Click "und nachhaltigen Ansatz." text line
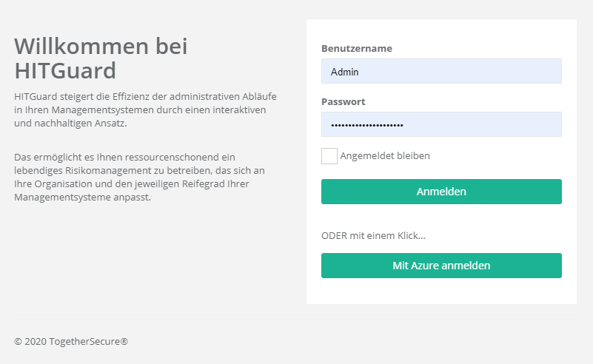Image resolution: width=593 pixels, height=364 pixels. 71,124
